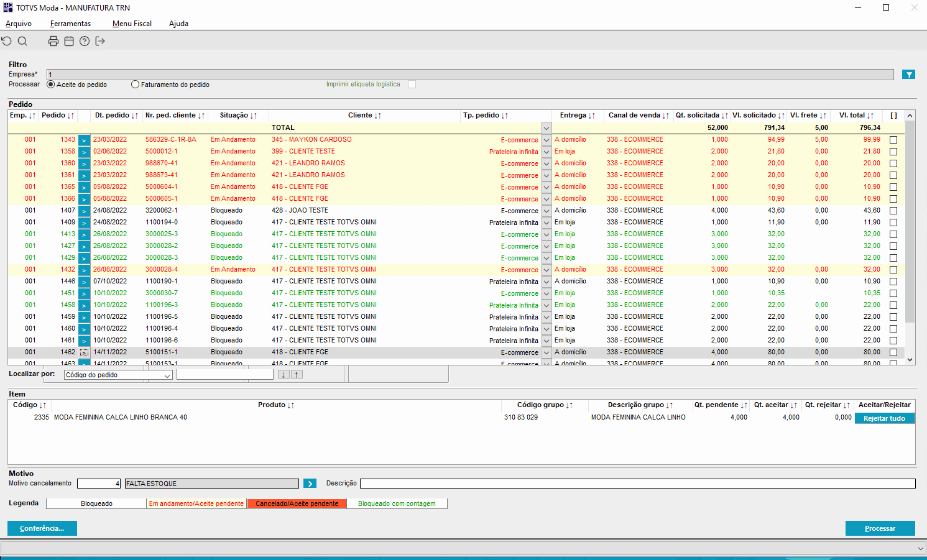Tick the checkbox for order 1343
This screenshot has width=927, height=560.
coord(893,140)
